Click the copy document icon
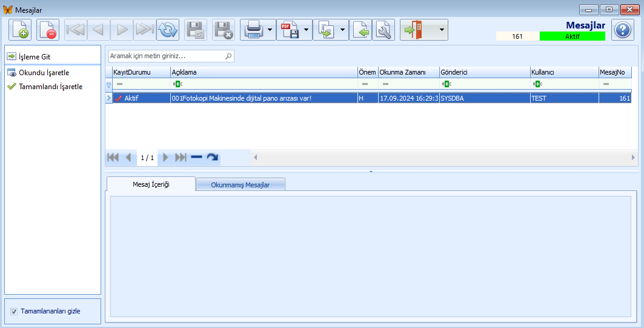The height and width of the screenshot is (328, 644). click(x=326, y=30)
